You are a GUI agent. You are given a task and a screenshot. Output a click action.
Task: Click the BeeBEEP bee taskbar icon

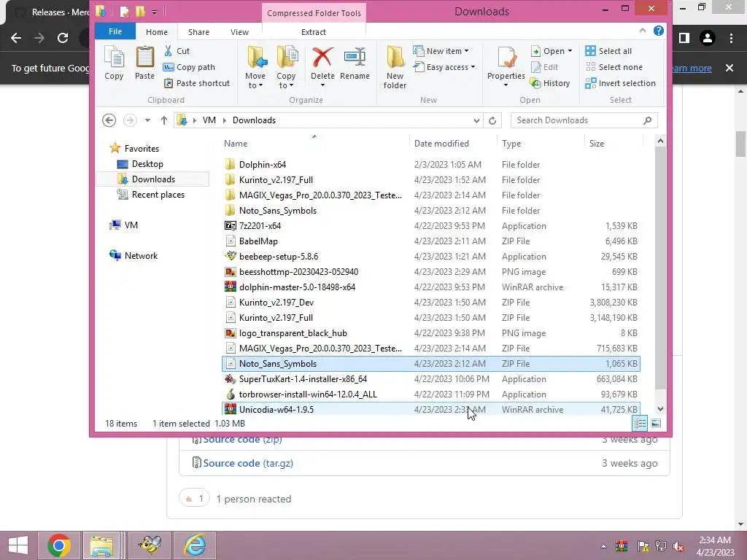[x=150, y=545]
